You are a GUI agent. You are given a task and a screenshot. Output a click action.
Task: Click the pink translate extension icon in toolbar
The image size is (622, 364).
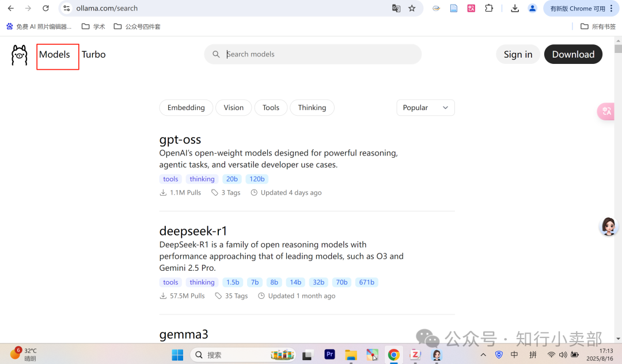(x=471, y=8)
